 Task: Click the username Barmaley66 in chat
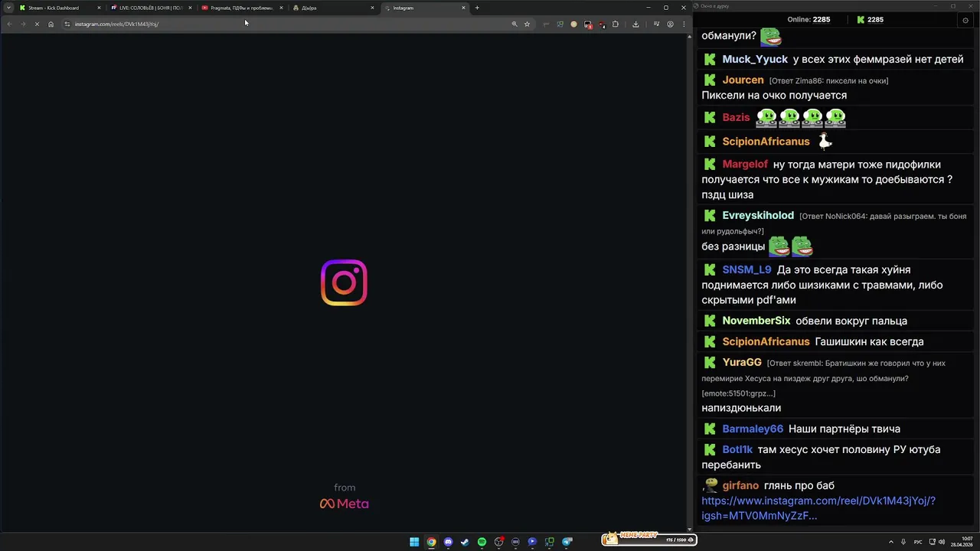753,429
